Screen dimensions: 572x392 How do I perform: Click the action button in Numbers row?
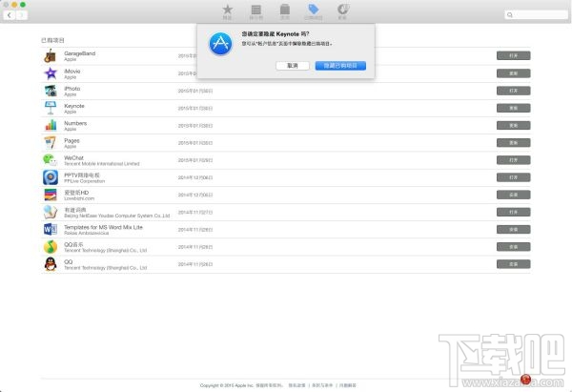[513, 125]
